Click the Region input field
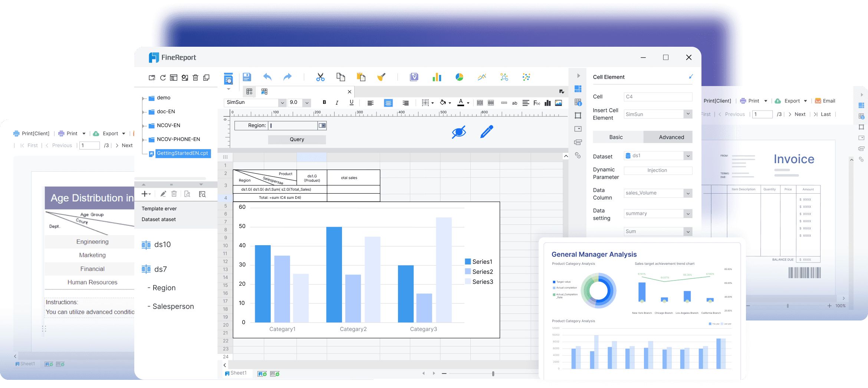 click(293, 126)
